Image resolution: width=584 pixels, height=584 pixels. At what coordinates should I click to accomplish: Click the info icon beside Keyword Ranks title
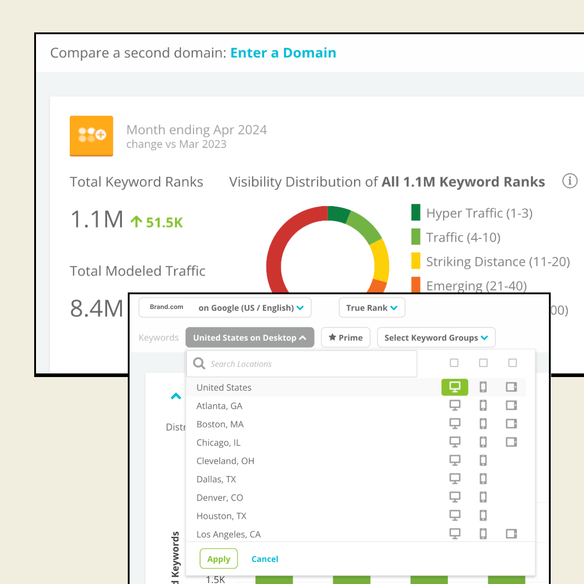click(569, 181)
